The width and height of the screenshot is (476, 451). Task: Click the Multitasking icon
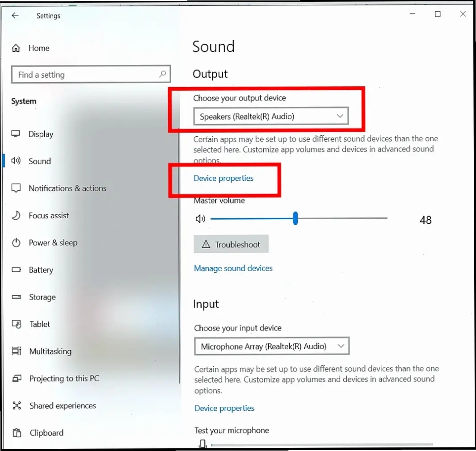17,351
